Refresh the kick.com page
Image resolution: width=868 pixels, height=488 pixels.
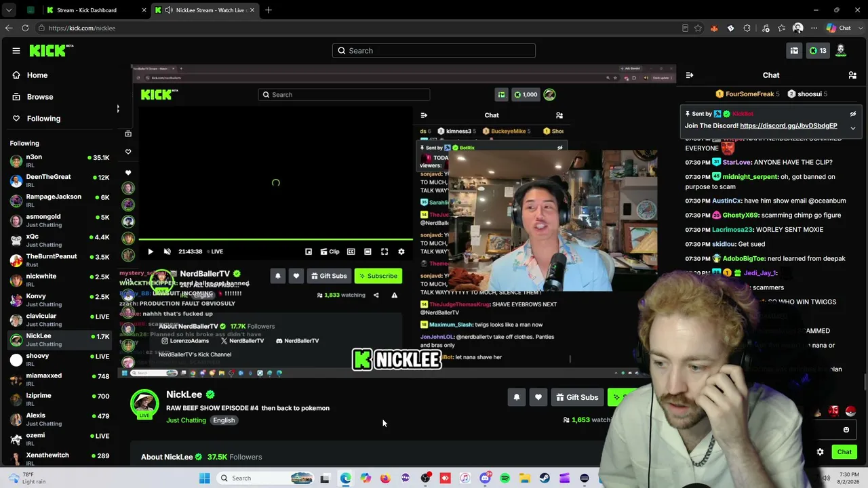tap(25, 28)
